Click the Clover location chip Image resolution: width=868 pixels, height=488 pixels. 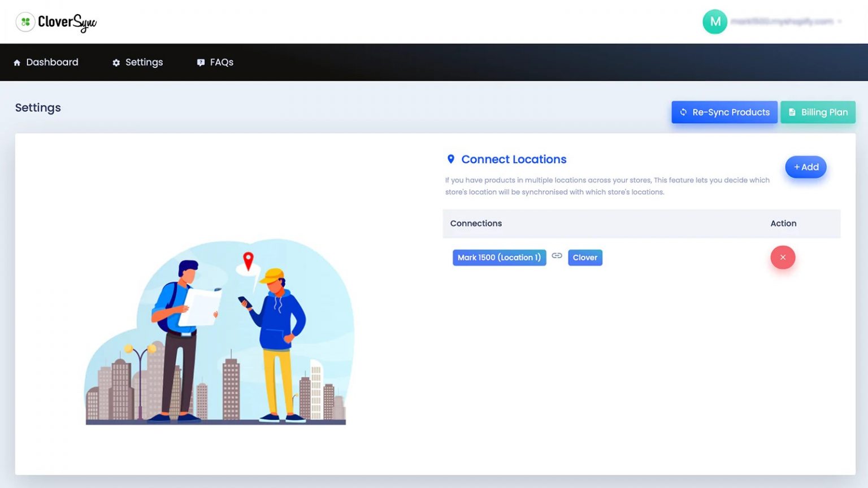(585, 257)
